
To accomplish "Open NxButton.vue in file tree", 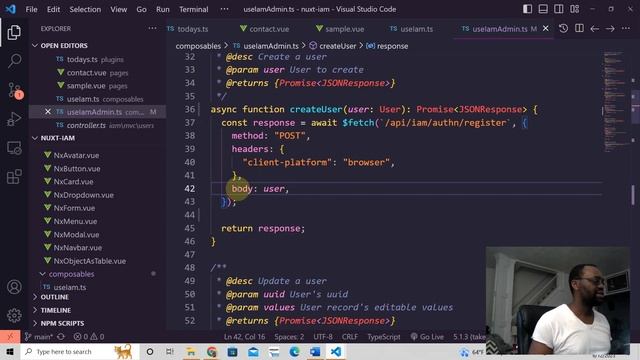I will [x=77, y=169].
